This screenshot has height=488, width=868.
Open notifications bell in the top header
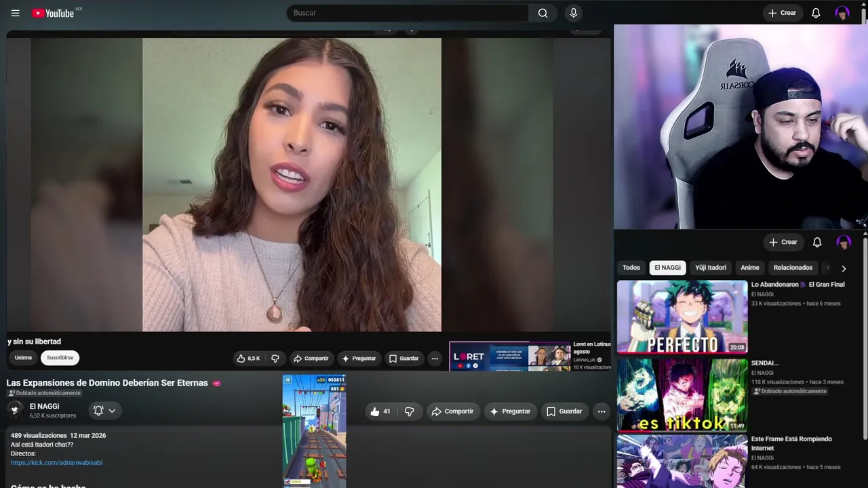[816, 13]
